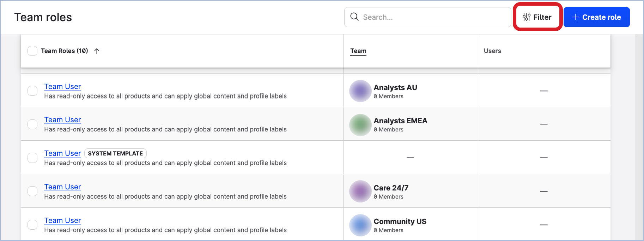Open the Team User link for Care 24/7

[x=62, y=187]
